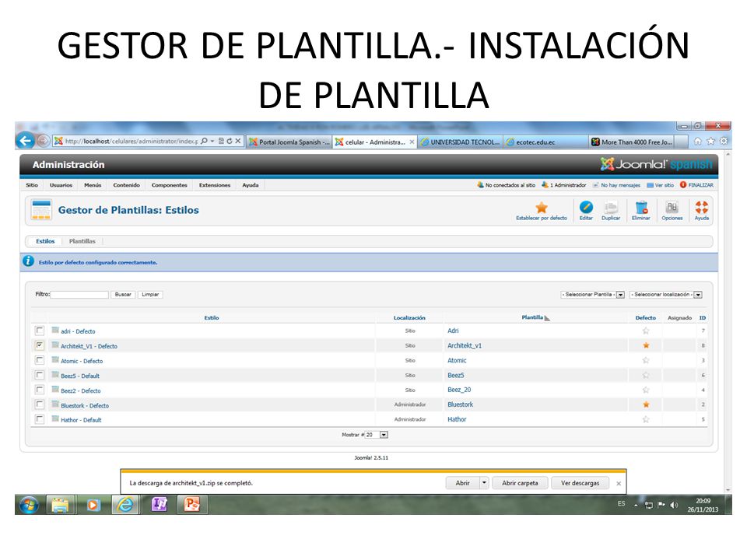Open the Usuarios menu
This screenshot has width=747, height=560.
pyautogui.click(x=61, y=185)
